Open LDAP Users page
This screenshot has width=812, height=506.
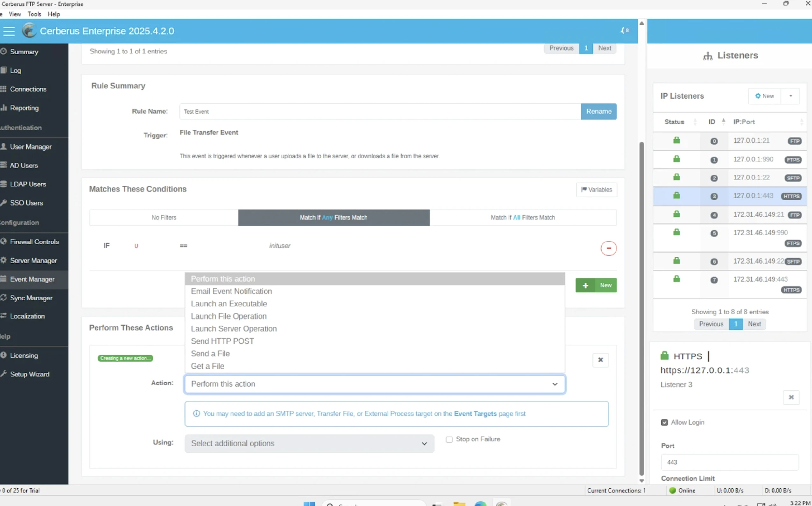tap(28, 184)
